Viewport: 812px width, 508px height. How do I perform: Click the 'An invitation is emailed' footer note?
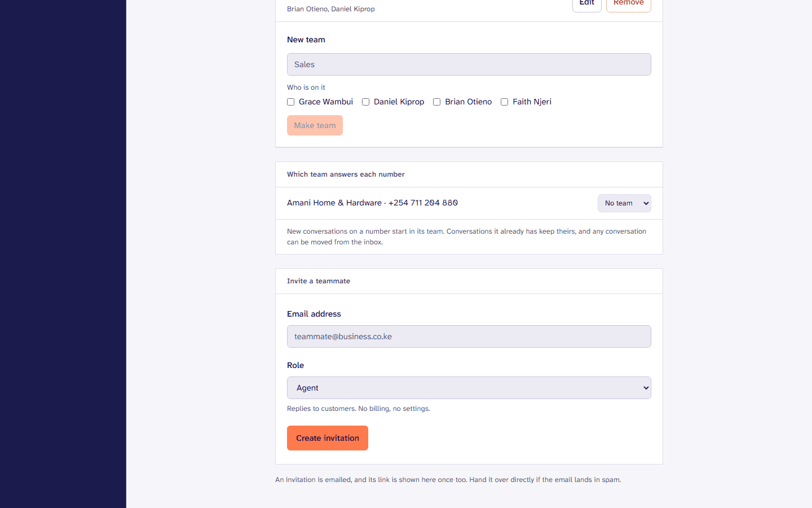[x=448, y=480]
